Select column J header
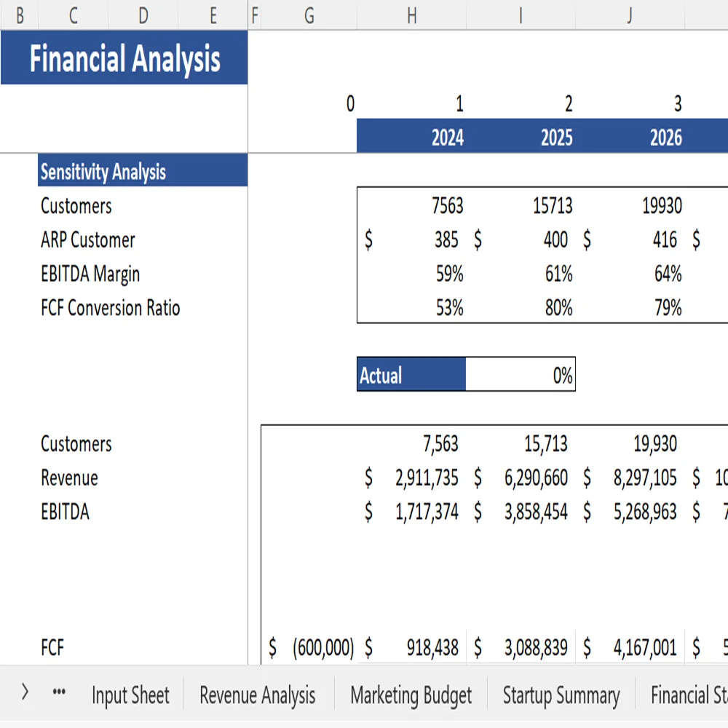Screen dimensions: 728x728 [x=629, y=15]
